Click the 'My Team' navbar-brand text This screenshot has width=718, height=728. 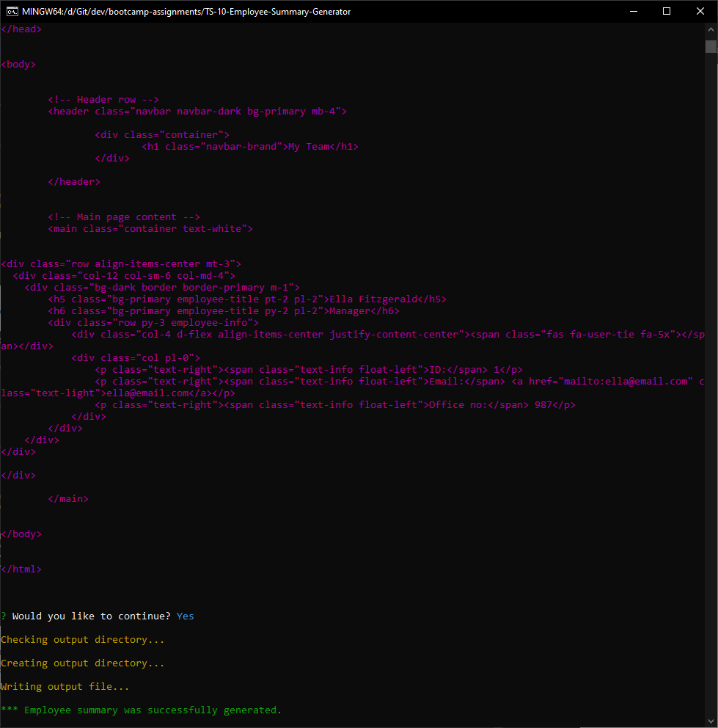point(307,146)
